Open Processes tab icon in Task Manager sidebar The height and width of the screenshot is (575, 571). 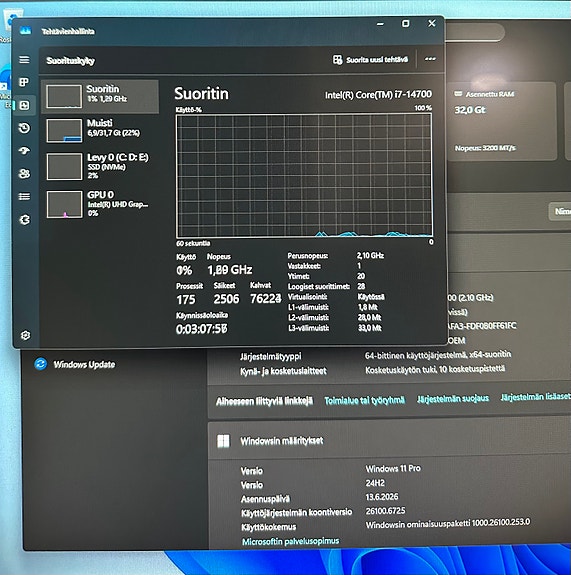(x=24, y=82)
